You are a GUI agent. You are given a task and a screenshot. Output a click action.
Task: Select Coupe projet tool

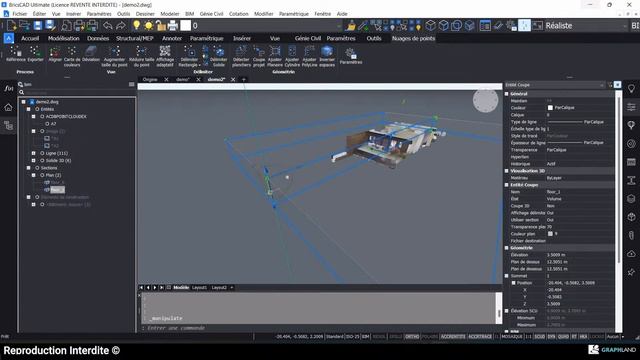(x=259, y=56)
